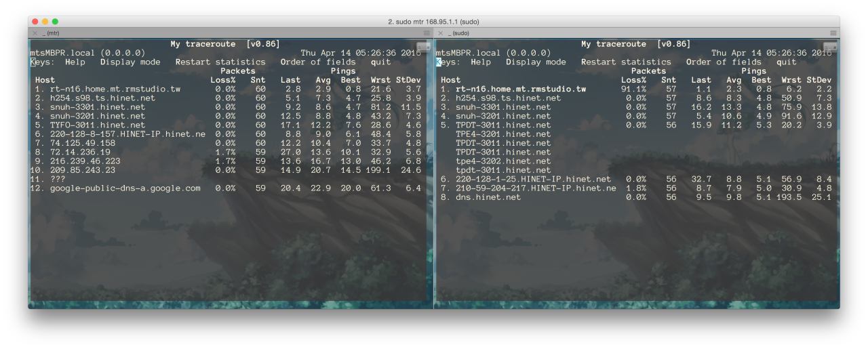Open the hamburger menu of the right sudo pane

pos(833,33)
